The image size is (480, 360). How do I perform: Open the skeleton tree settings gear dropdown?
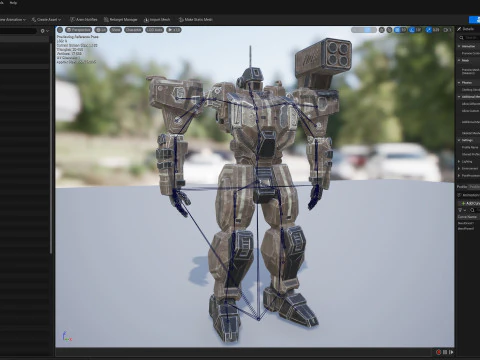[44, 31]
